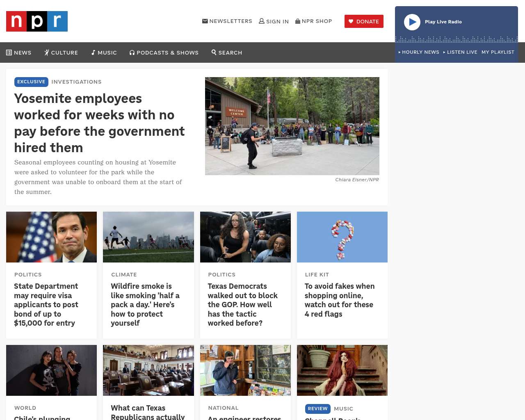This screenshot has height=420, width=525.
Task: Click the Texas Democrats bus photo
Action: [x=245, y=237]
